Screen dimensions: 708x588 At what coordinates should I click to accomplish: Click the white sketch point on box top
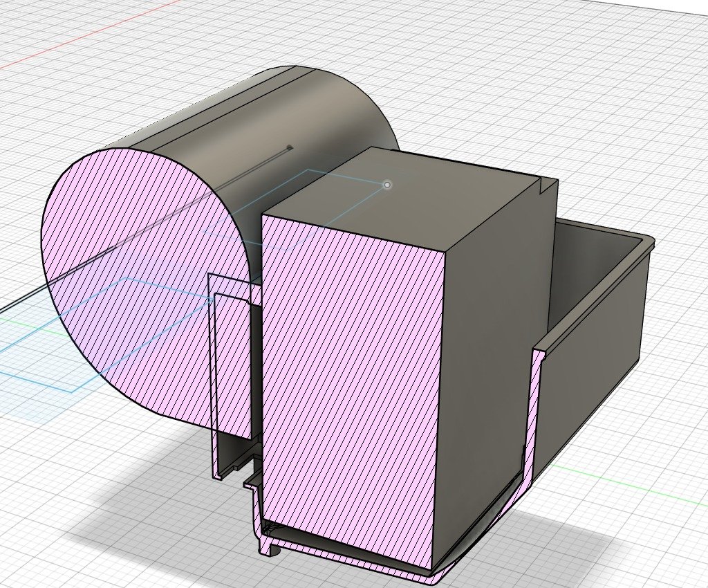tap(388, 185)
